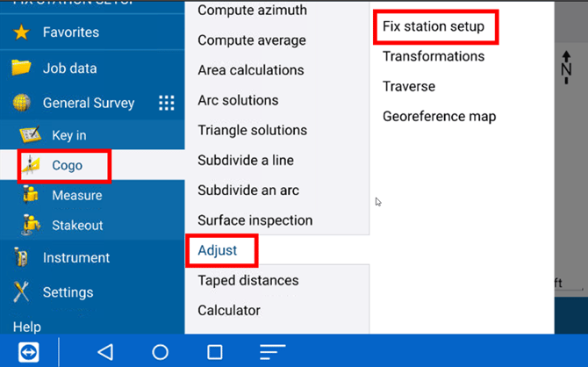Image resolution: width=588 pixels, height=367 pixels.
Task: Launch TeamViewer icon in bottom bar
Action: click(x=28, y=351)
